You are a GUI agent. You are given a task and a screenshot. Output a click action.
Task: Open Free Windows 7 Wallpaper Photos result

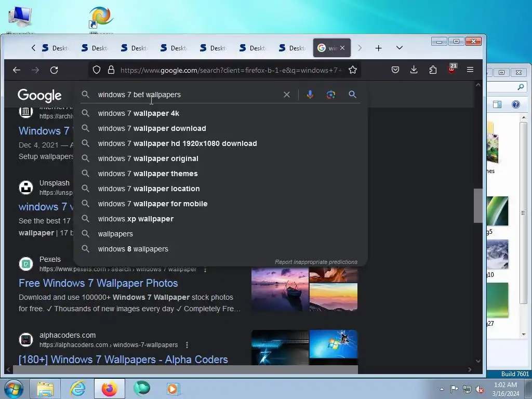pyautogui.click(x=98, y=283)
